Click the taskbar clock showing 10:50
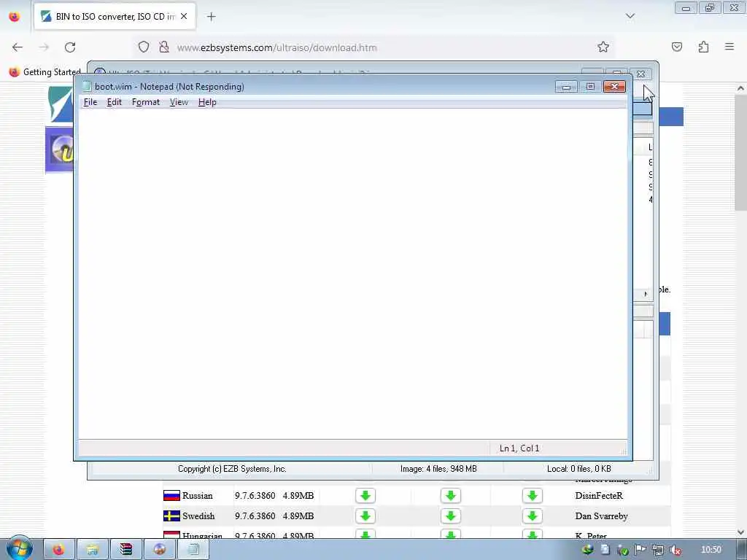 point(711,550)
